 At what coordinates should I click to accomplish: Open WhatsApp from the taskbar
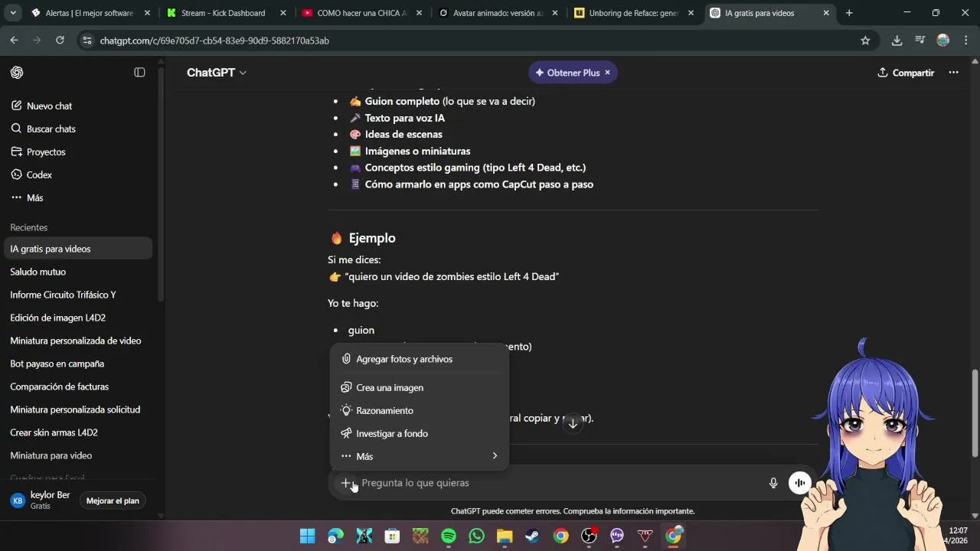477,536
